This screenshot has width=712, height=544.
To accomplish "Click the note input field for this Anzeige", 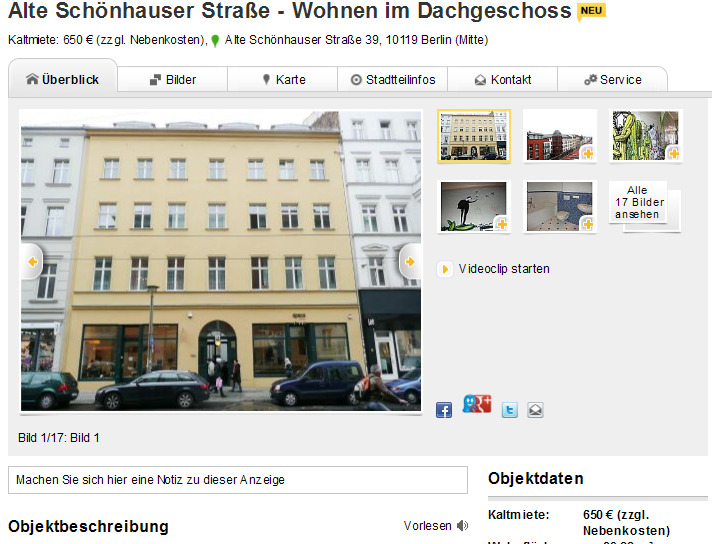I will [238, 480].
